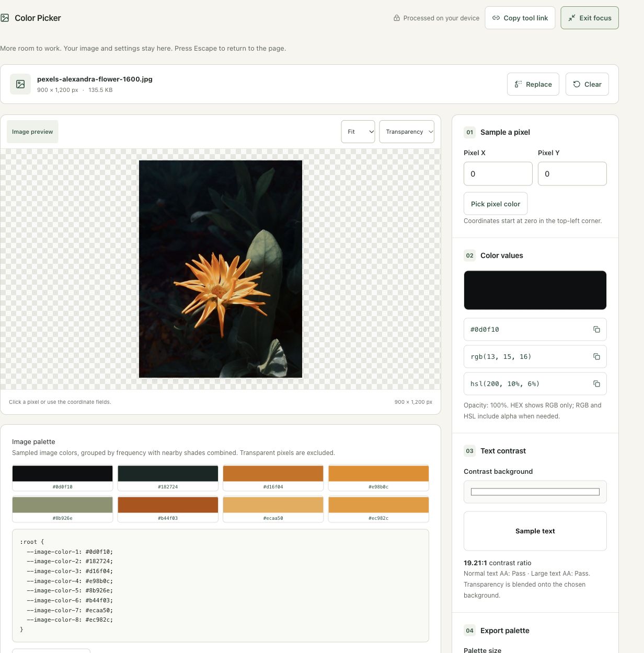Image resolution: width=644 pixels, height=653 pixels.
Task: Click Copy tool link button
Action: pyautogui.click(x=520, y=18)
